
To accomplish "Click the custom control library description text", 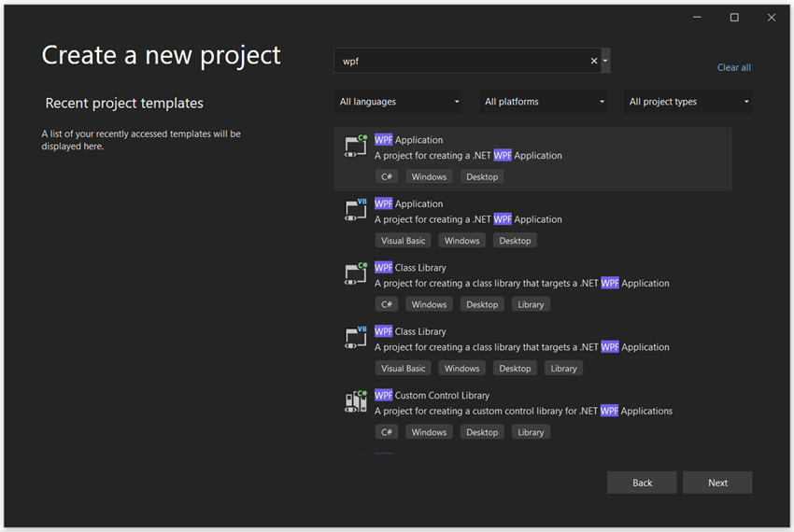I will [524, 411].
